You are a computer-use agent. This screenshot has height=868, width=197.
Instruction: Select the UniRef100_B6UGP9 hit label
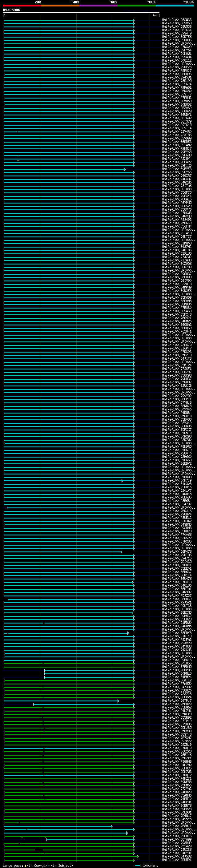coord(177,111)
